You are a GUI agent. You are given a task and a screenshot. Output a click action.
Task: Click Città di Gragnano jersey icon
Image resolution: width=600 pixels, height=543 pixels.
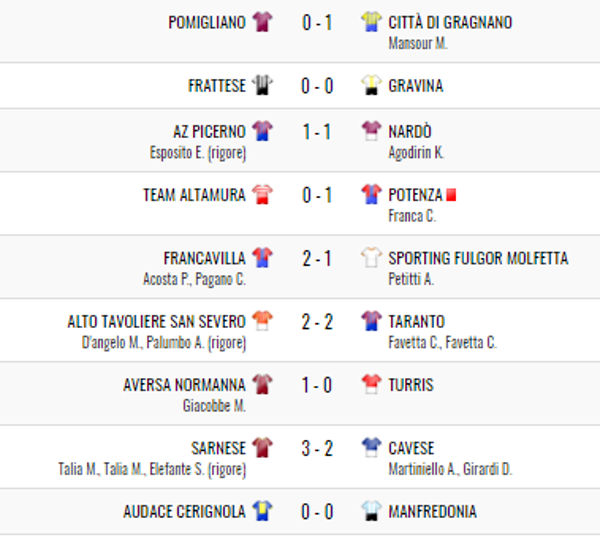372,22
